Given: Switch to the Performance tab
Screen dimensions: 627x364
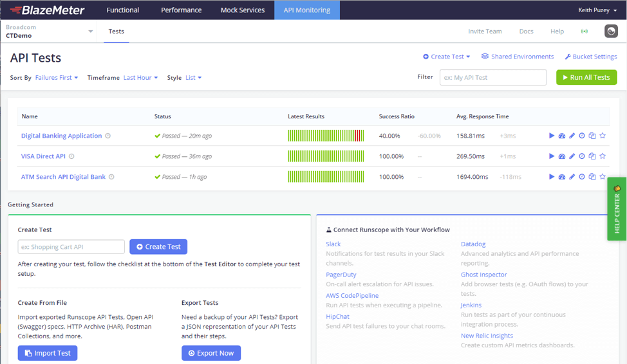Looking at the screenshot, I should tap(181, 10).
